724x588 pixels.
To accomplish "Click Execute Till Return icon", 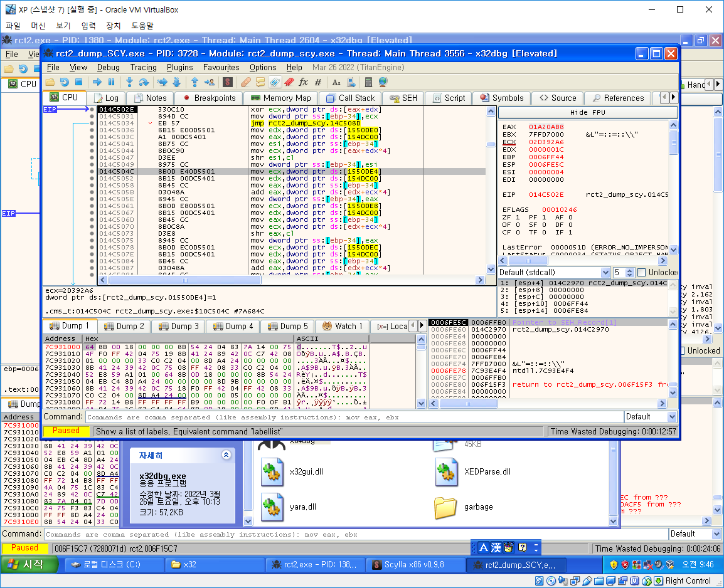I will 195,82.
